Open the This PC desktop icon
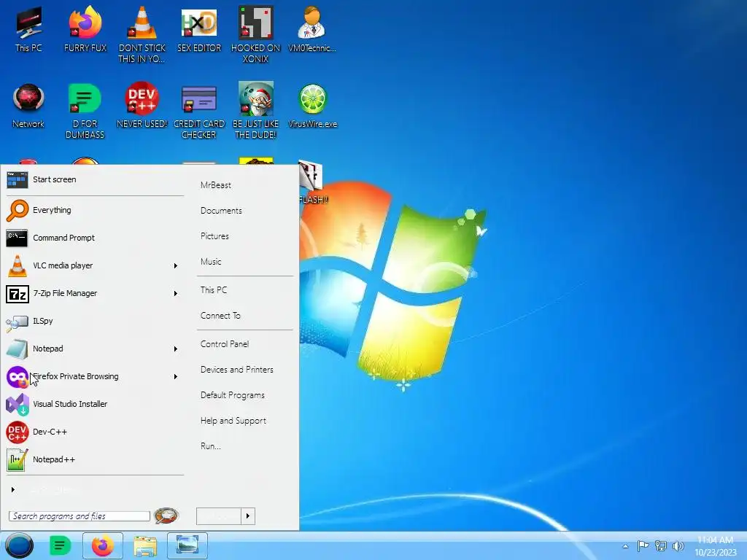 [x=28, y=28]
